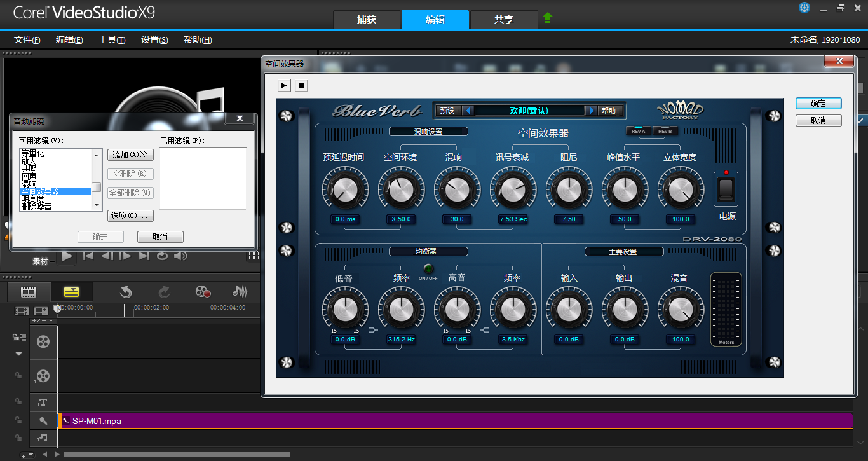868x461 pixels.
Task: Open the 预设 preset menu in BlueVerb
Action: click(447, 111)
